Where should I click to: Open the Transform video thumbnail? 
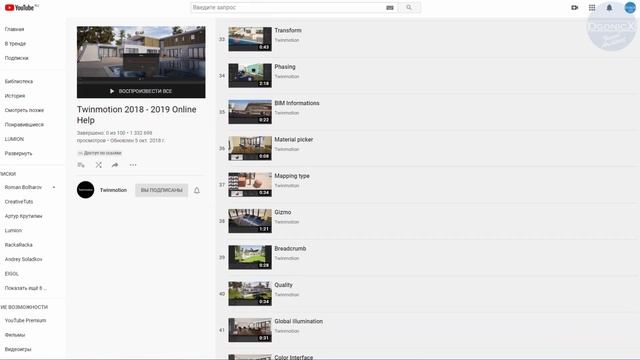pyautogui.click(x=250, y=39)
